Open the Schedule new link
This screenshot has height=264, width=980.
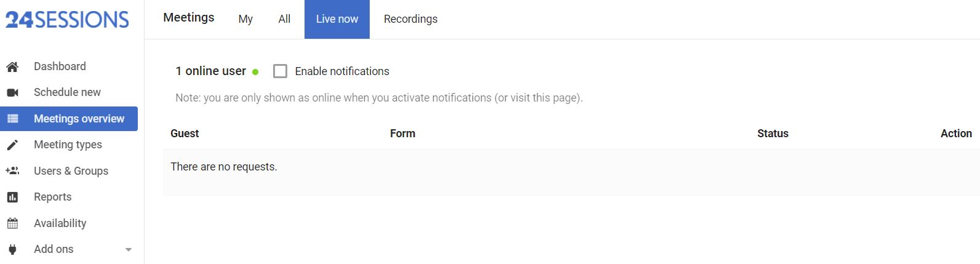click(67, 92)
